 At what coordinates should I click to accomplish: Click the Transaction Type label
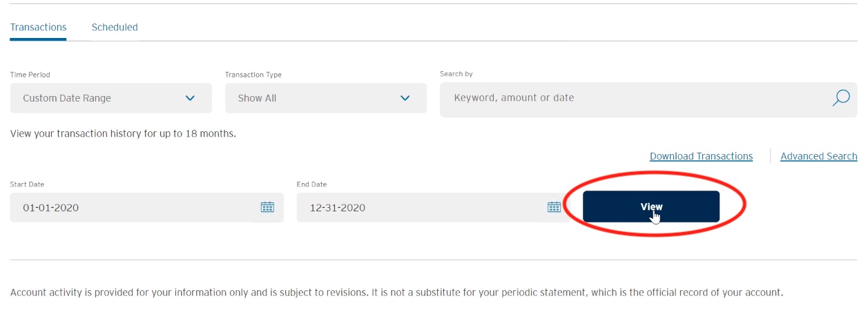coord(253,75)
